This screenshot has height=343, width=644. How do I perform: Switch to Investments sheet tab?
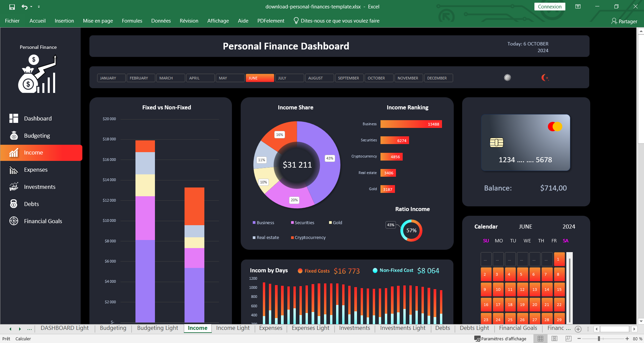coord(354,328)
